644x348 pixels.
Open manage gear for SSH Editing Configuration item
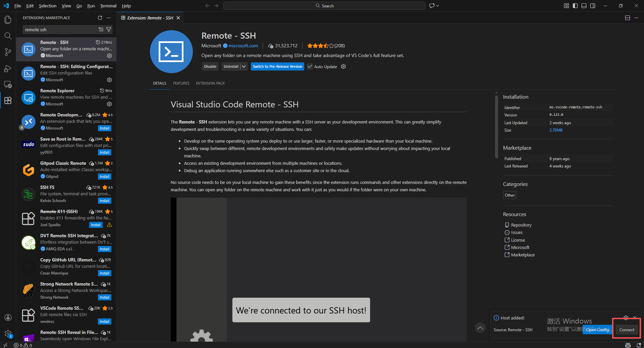[x=109, y=80]
